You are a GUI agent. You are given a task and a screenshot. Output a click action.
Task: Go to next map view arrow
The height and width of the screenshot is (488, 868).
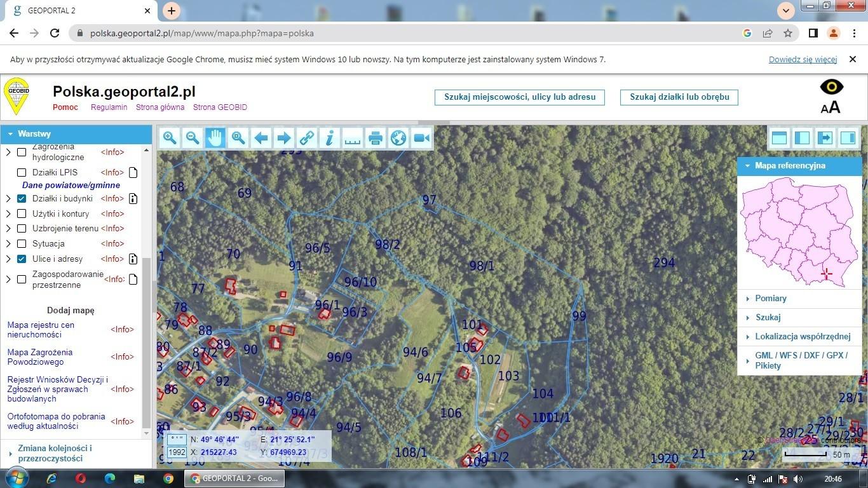pos(284,138)
